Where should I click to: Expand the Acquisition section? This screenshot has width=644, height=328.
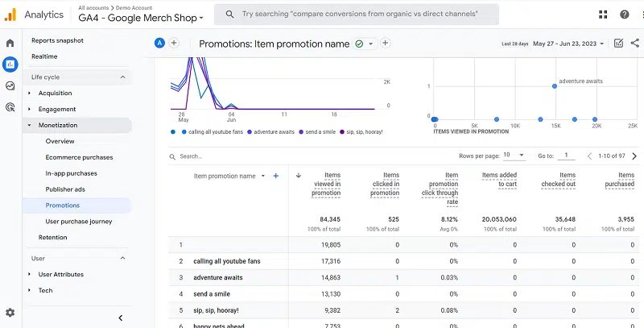point(55,93)
